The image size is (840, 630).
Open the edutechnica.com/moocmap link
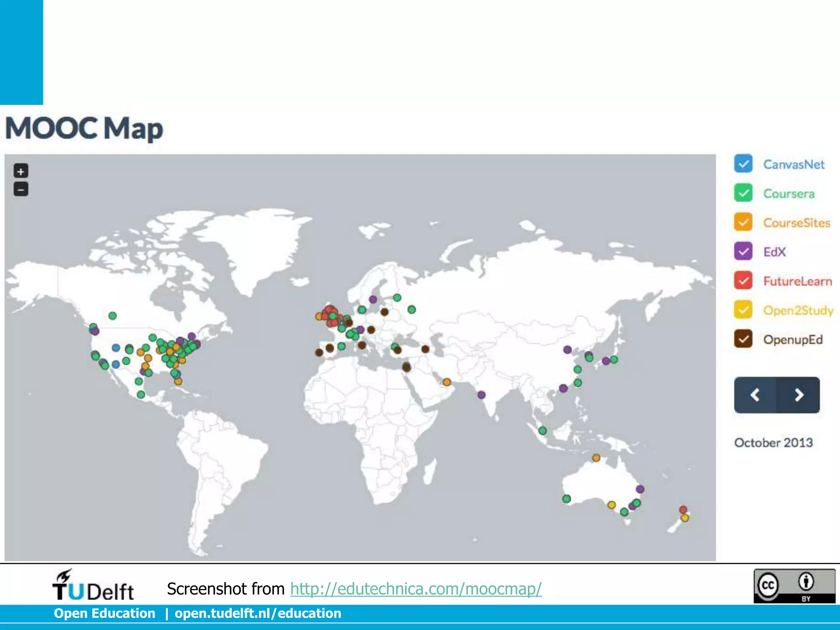coord(416,589)
